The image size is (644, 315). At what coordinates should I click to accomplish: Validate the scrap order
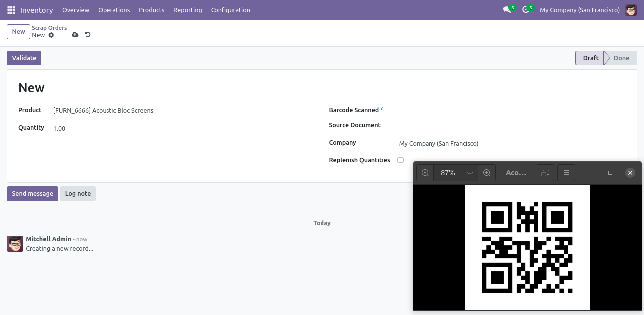point(24,58)
